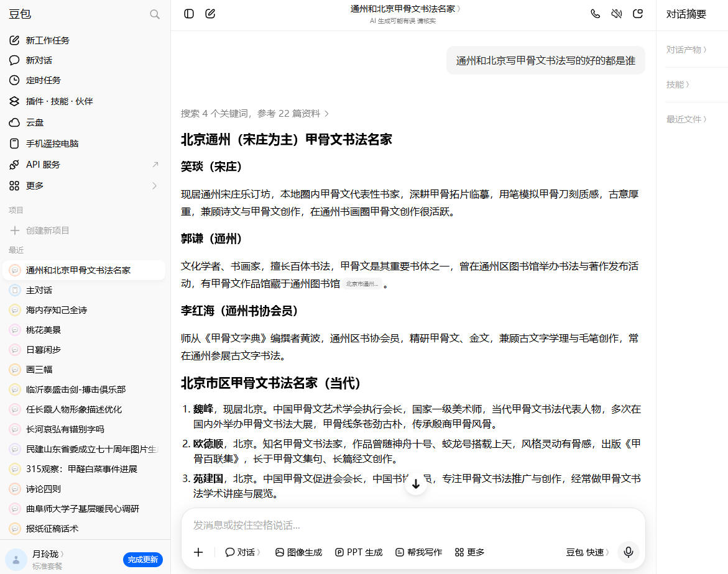Image resolution: width=728 pixels, height=574 pixels.
Task: Open 曲阜师大学子基层暖民心调研 conversation
Action: 83,509
